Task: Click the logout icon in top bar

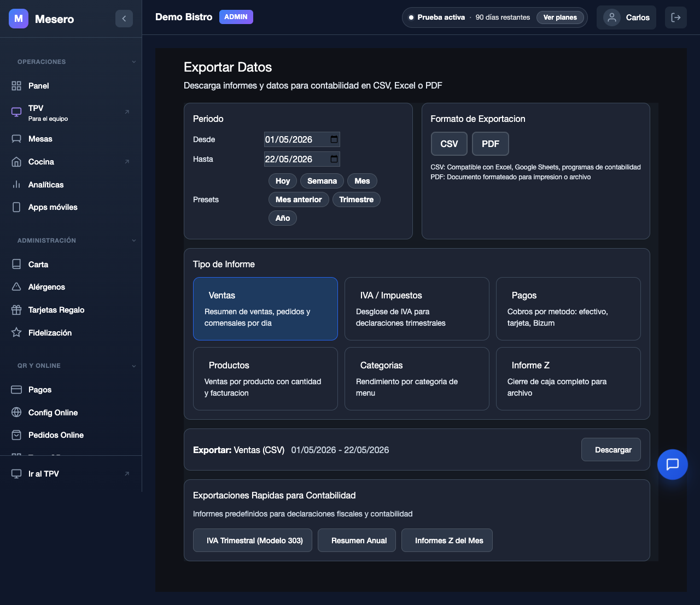Action: pyautogui.click(x=676, y=17)
